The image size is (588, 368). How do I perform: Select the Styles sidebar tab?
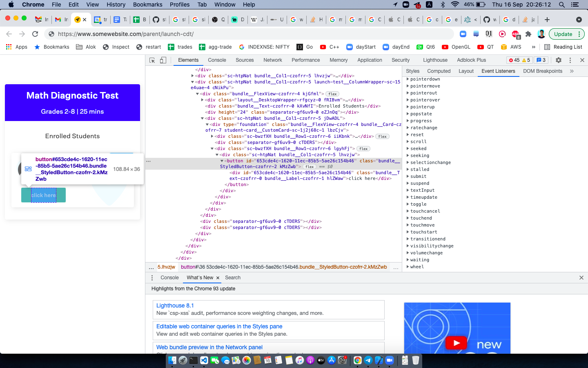[x=413, y=71]
